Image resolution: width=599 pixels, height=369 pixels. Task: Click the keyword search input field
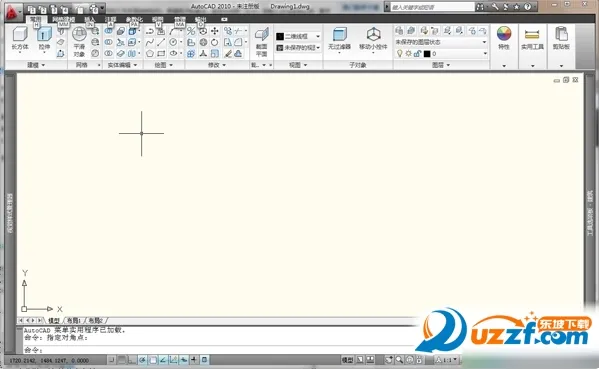point(432,7)
